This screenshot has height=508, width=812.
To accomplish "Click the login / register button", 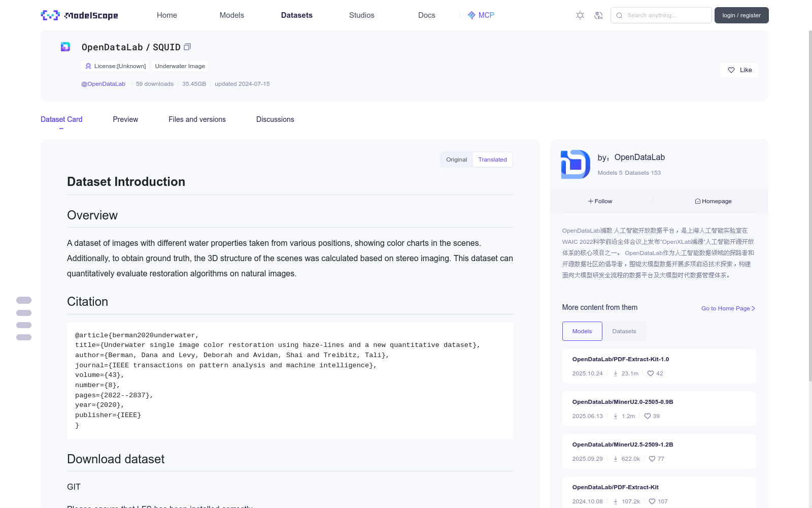I will point(741,15).
